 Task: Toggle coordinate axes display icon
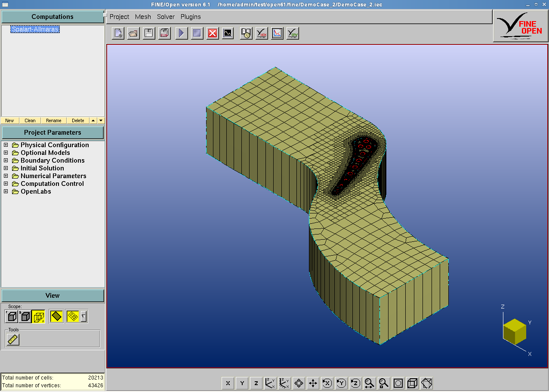(x=271, y=383)
